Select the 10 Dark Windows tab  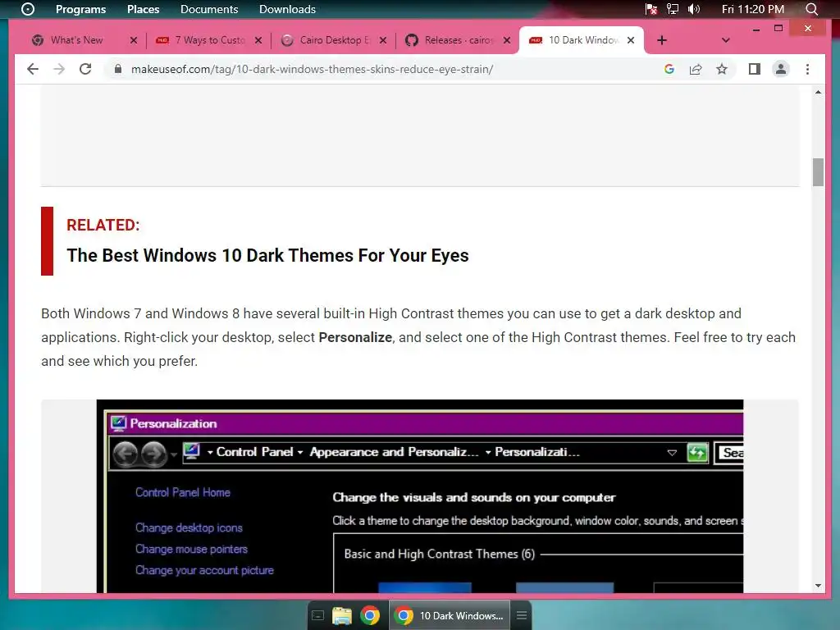coord(583,40)
